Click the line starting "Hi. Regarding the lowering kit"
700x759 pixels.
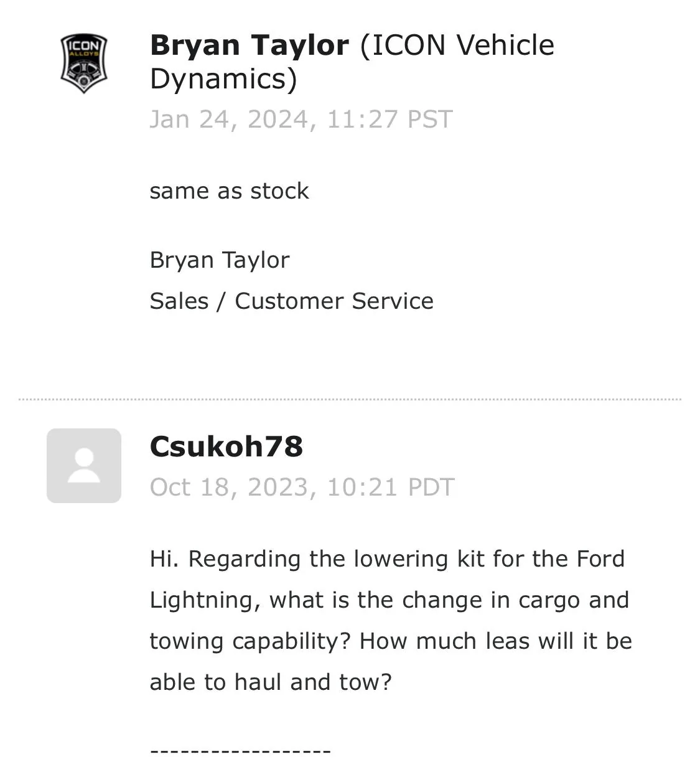(x=386, y=559)
